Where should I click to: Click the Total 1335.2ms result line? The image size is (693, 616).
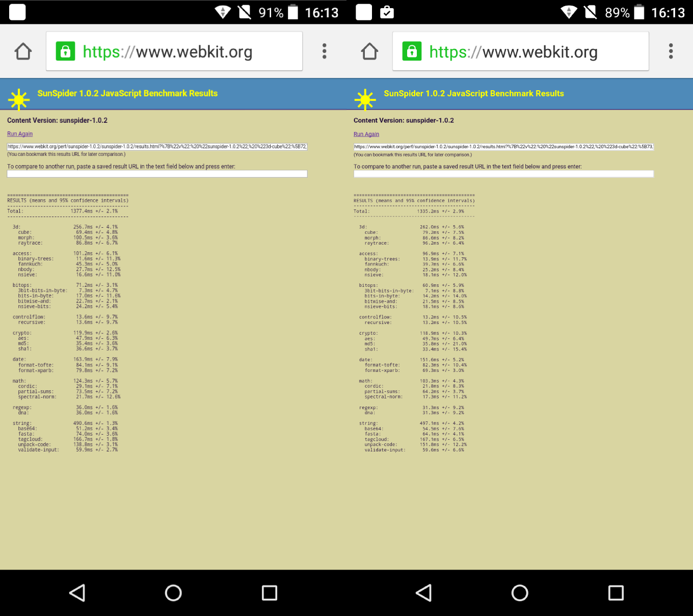point(409,211)
